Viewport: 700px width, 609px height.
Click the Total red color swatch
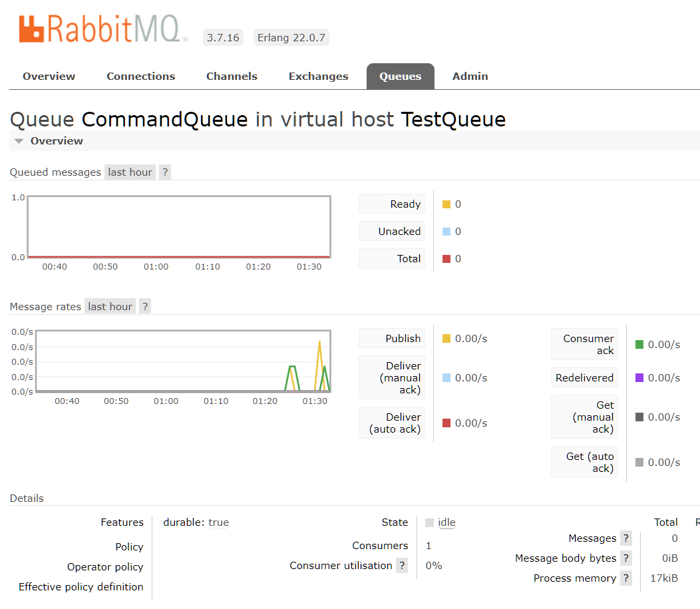[446, 259]
